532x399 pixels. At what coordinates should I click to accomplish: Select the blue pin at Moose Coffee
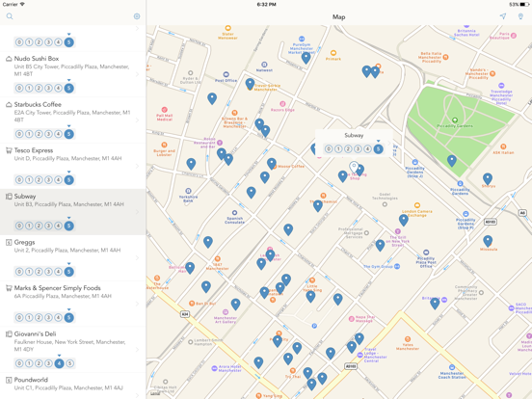click(272, 164)
